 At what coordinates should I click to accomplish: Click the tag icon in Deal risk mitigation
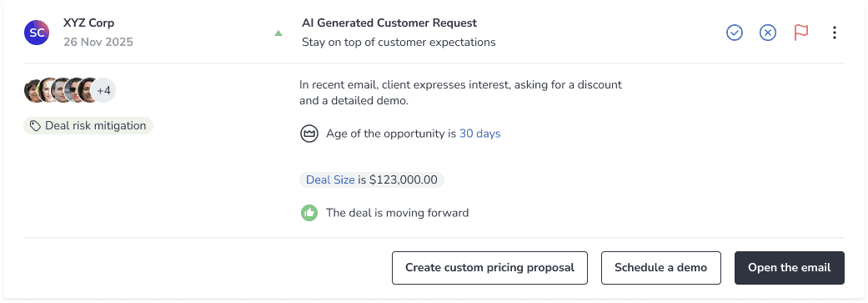coord(35,126)
